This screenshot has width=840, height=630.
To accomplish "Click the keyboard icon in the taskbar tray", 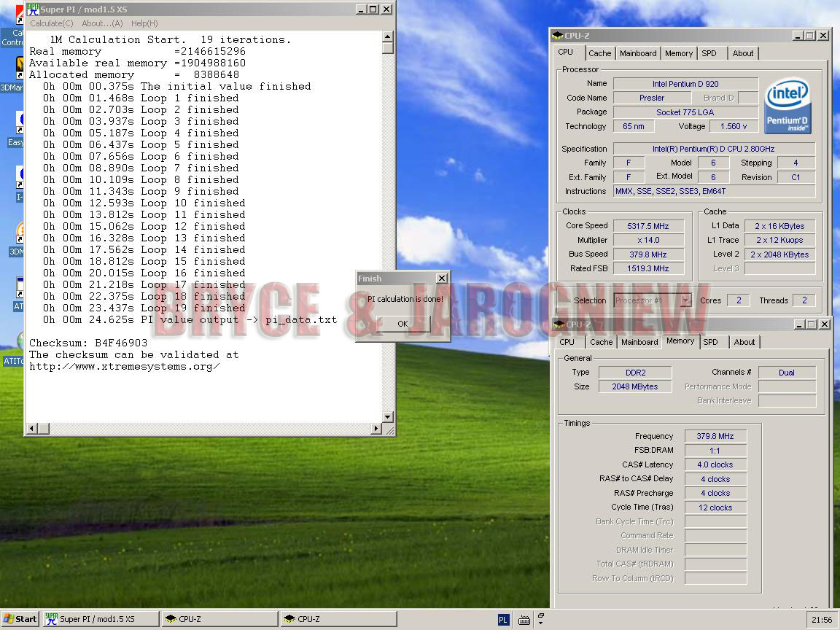I will (524, 621).
